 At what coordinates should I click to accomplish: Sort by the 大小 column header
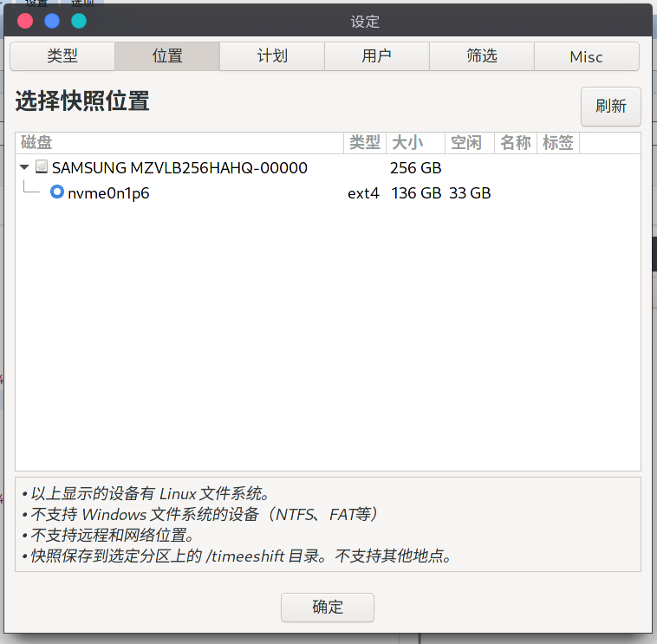click(x=415, y=143)
